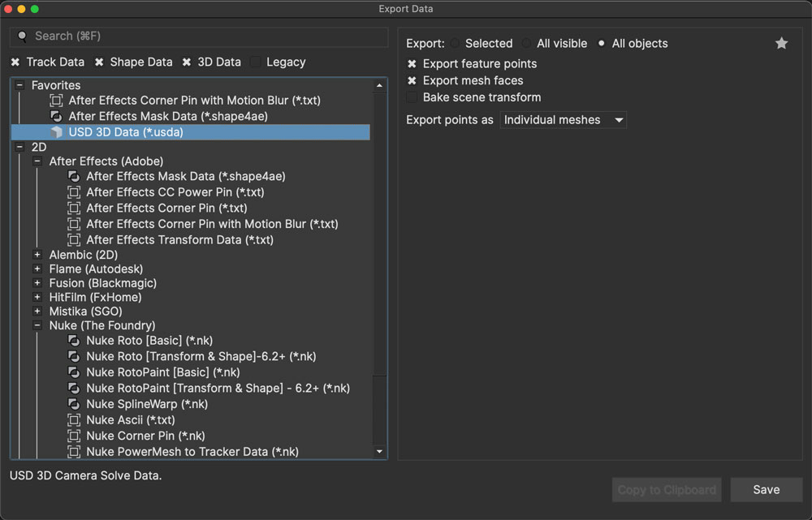Viewport: 812px width, 520px height.
Task: Click the Alembic (2D) label
Action: 84,255
